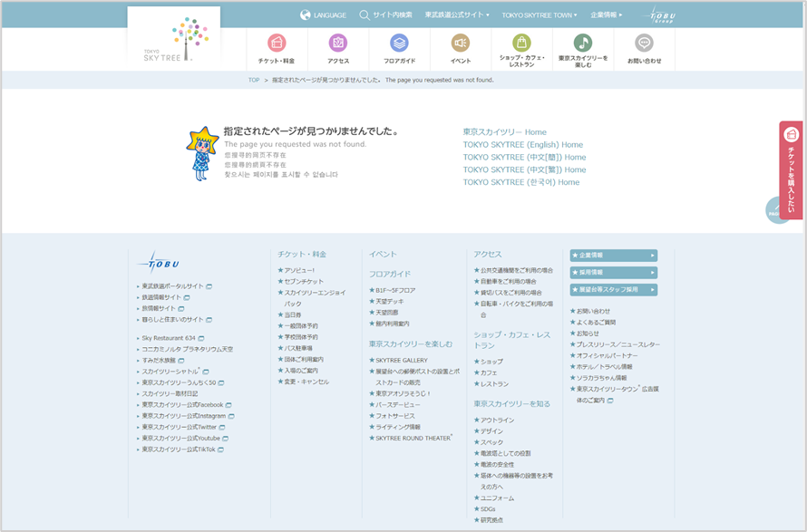This screenshot has width=807, height=532.
Task: Click footer チケット・料金 heading
Action: pyautogui.click(x=302, y=254)
